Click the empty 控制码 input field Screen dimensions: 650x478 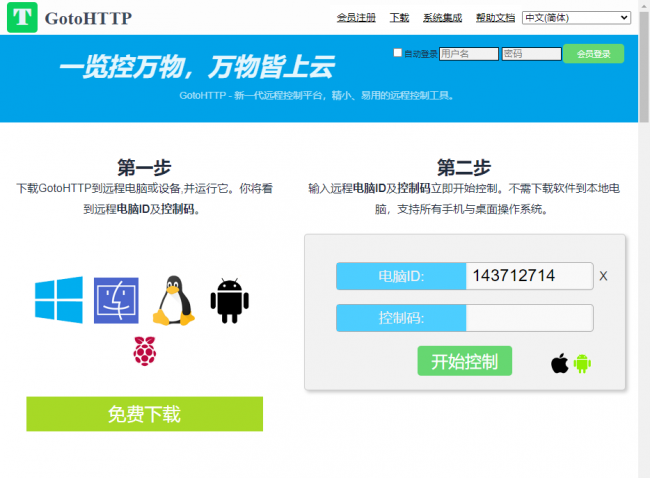[x=529, y=318]
